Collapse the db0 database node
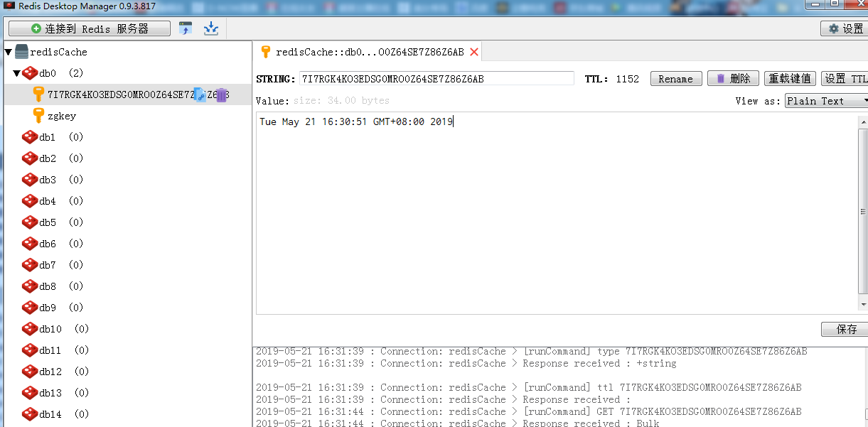The image size is (868, 427). tap(16, 73)
